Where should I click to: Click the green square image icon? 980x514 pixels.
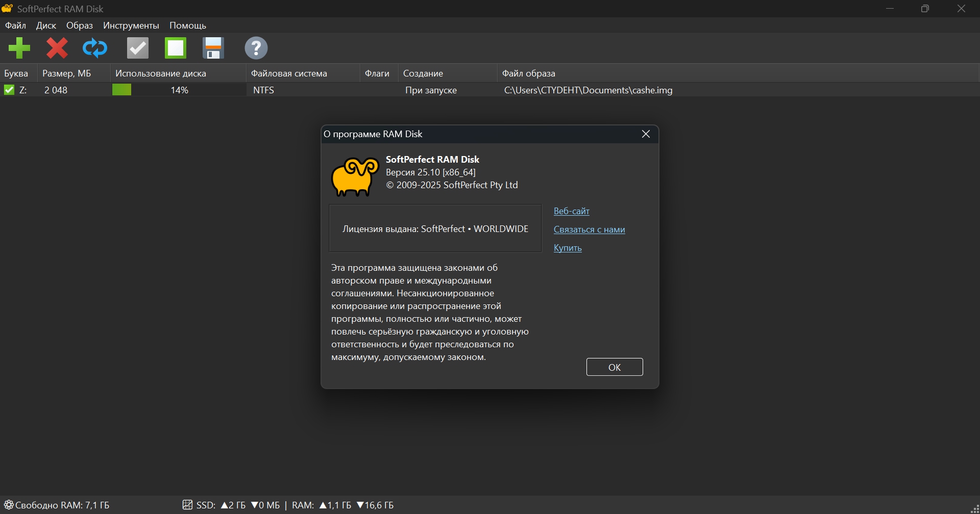(176, 48)
